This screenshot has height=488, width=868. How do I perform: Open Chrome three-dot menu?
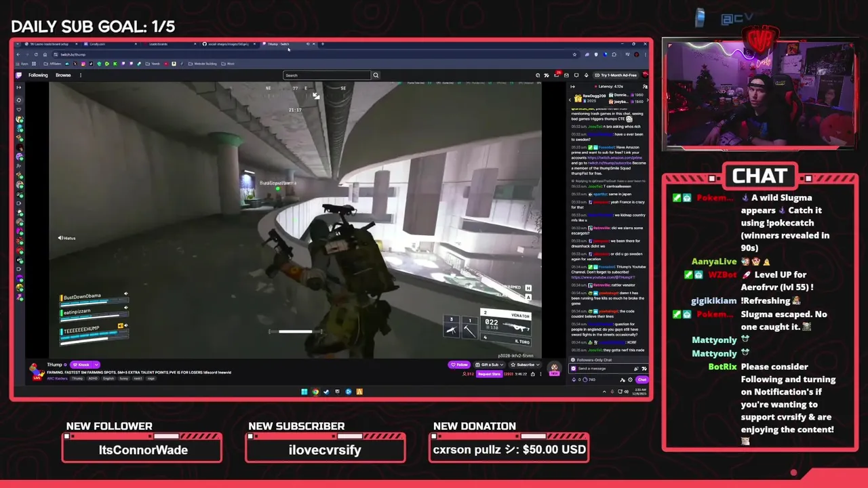[x=646, y=54]
